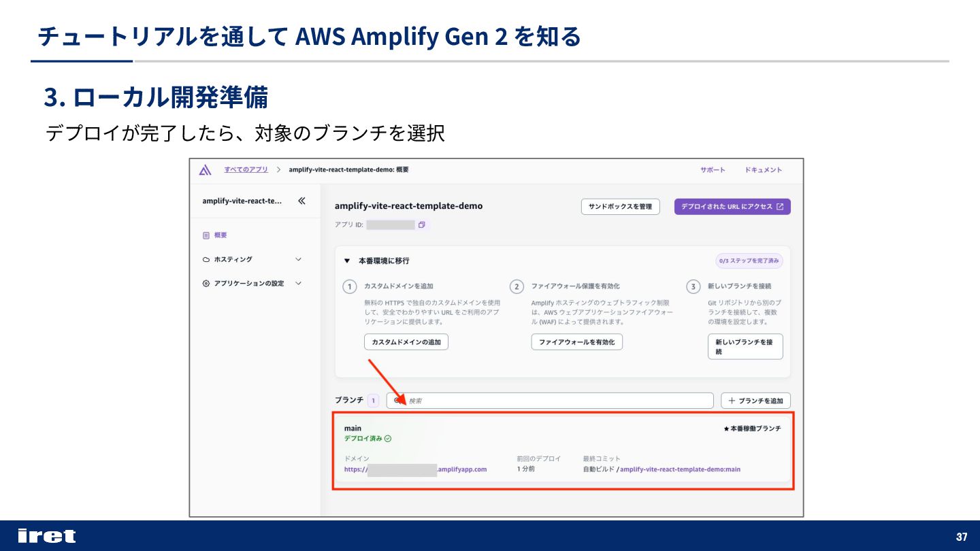This screenshot has height=551, width=980.
Task: Click the external link icon on the purple button
Action: point(780,207)
